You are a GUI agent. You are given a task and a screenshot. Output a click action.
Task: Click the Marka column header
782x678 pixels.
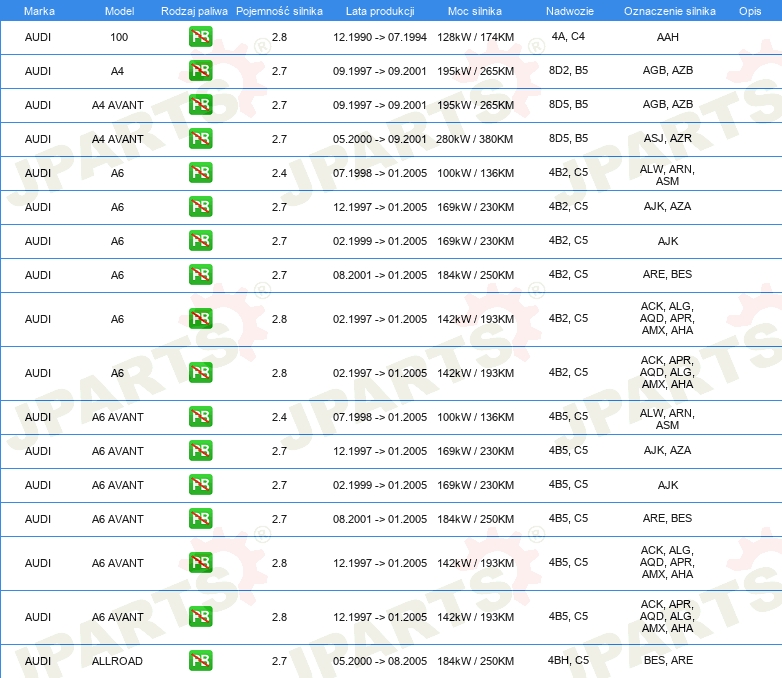[39, 11]
